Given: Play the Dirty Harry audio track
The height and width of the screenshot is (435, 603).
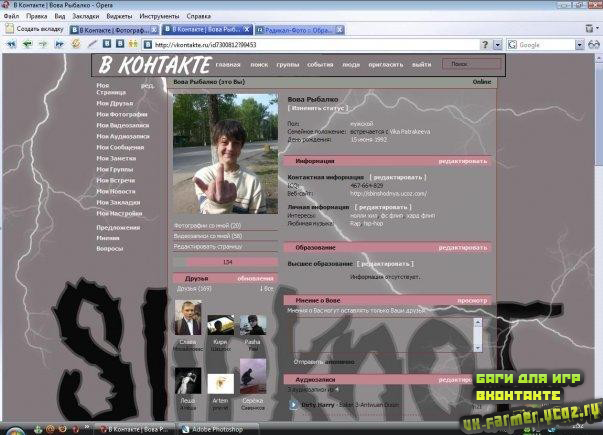Looking at the screenshot, I should coord(293,405).
